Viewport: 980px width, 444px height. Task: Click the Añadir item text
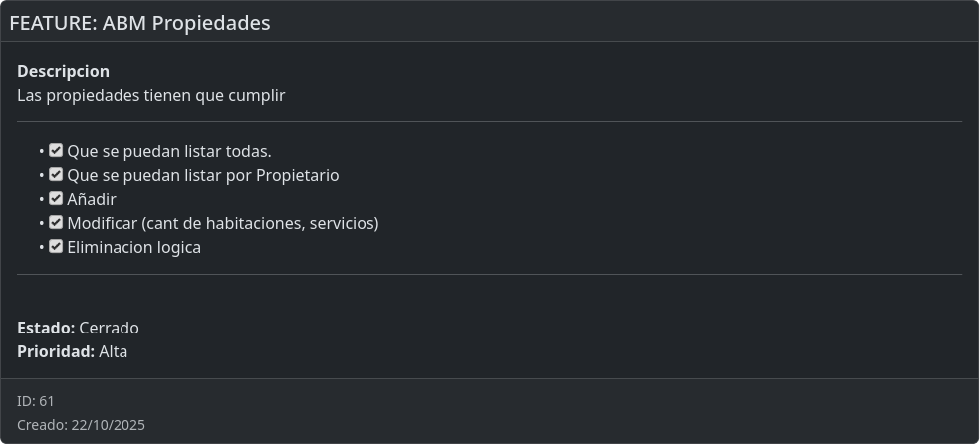(92, 200)
